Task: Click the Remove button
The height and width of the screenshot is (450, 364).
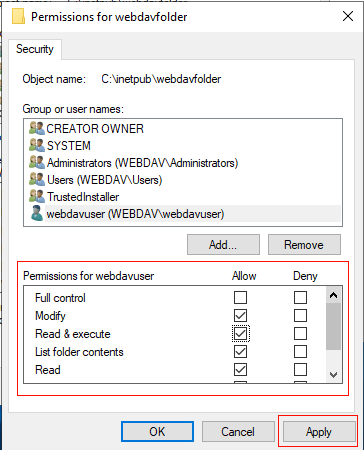Action: click(304, 245)
